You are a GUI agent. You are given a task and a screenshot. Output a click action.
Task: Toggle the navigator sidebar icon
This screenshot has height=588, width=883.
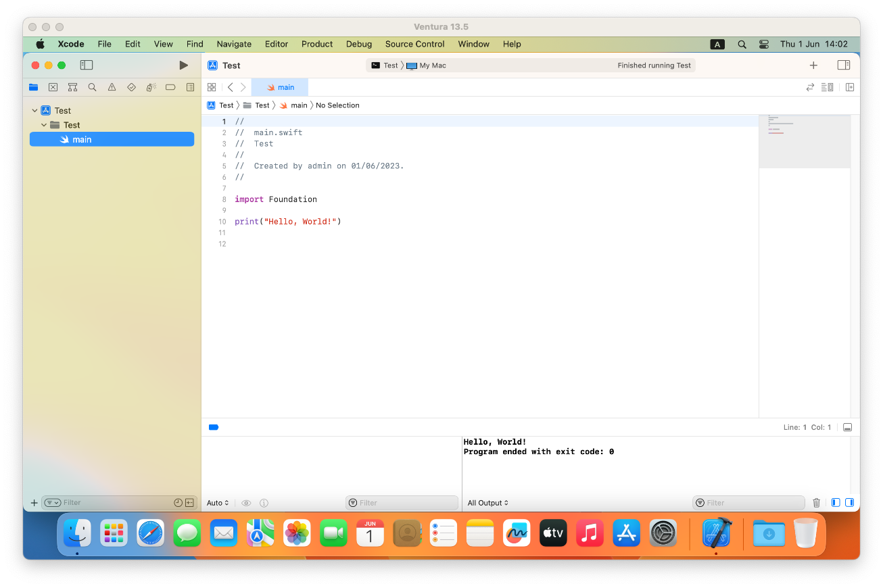86,65
